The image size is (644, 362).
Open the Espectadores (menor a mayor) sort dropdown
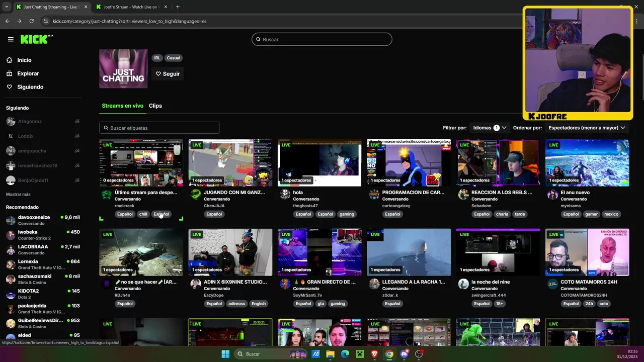click(x=587, y=128)
